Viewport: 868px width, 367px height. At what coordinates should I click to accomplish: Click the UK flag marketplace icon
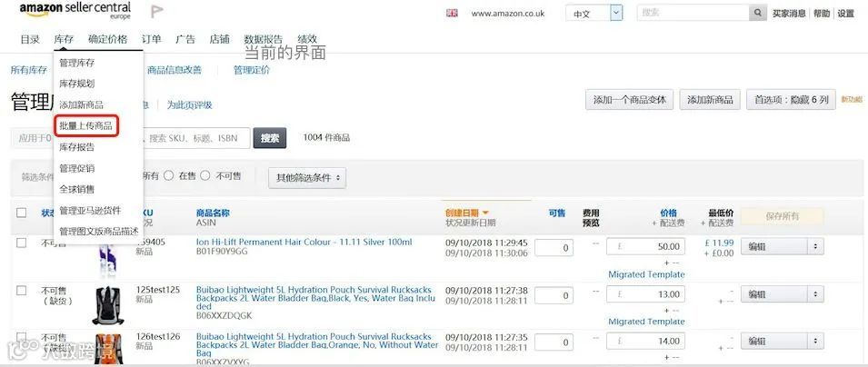[x=452, y=14]
